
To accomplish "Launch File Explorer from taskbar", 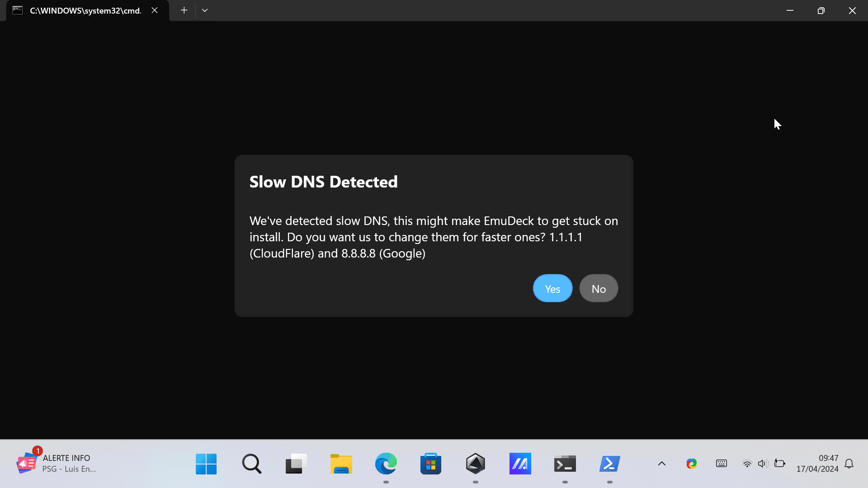I will (341, 464).
